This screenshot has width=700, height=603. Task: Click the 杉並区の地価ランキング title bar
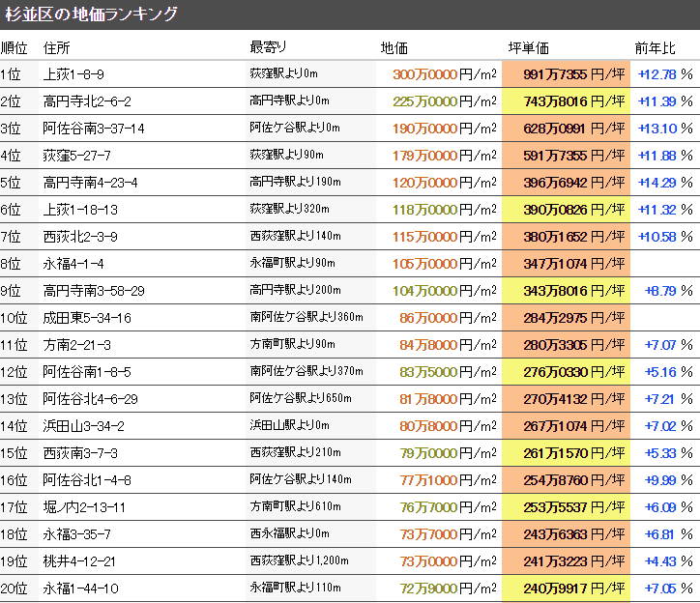point(92,14)
